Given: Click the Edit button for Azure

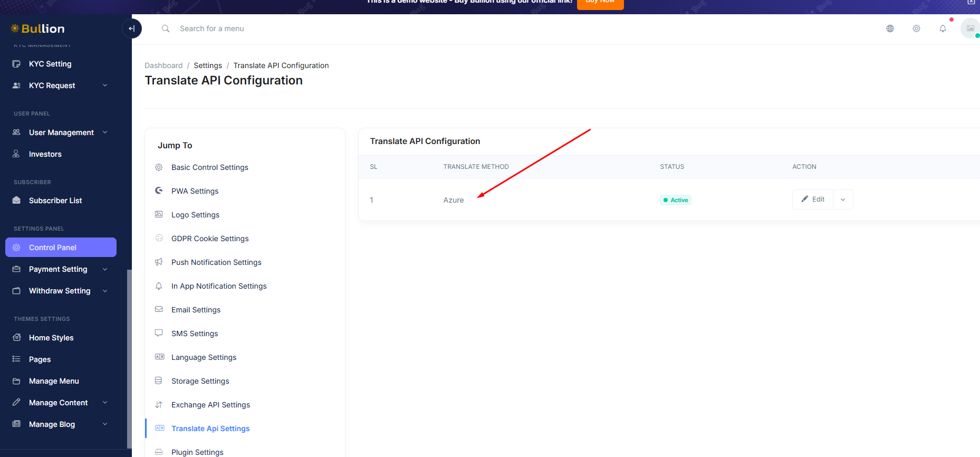Looking at the screenshot, I should 813,199.
